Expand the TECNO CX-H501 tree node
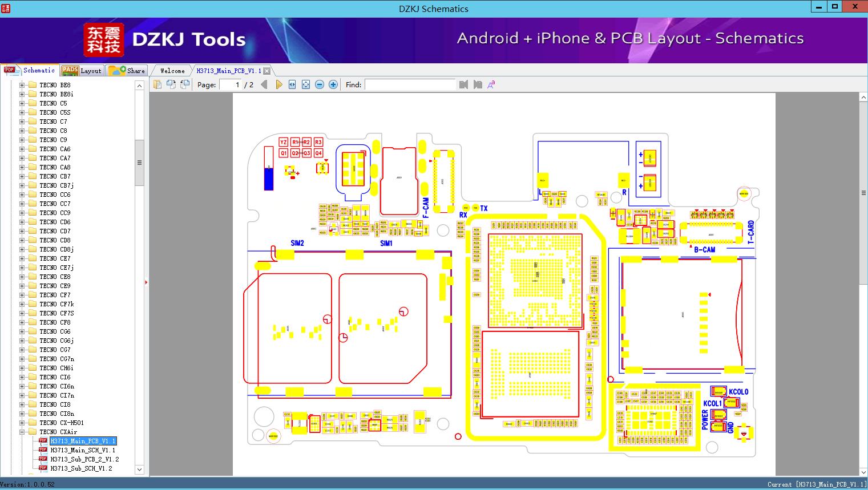 [22, 423]
